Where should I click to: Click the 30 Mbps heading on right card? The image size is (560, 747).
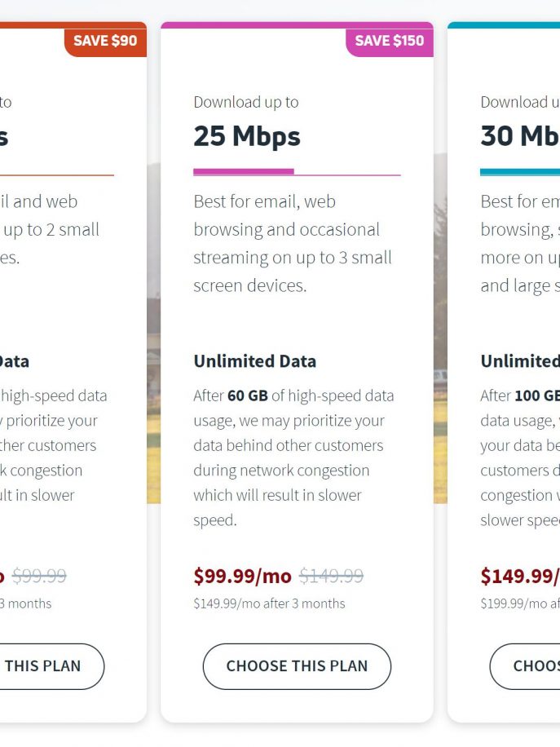click(x=520, y=135)
